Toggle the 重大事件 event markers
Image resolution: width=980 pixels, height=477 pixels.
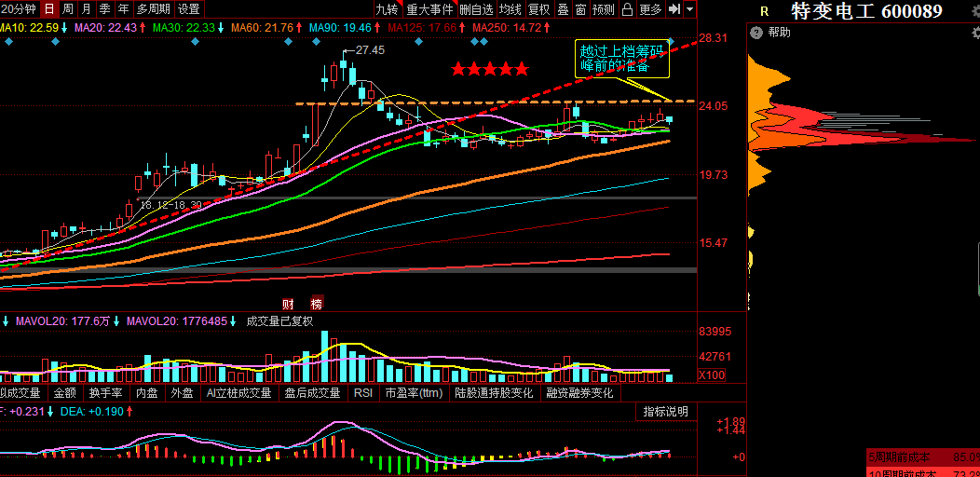(x=429, y=8)
